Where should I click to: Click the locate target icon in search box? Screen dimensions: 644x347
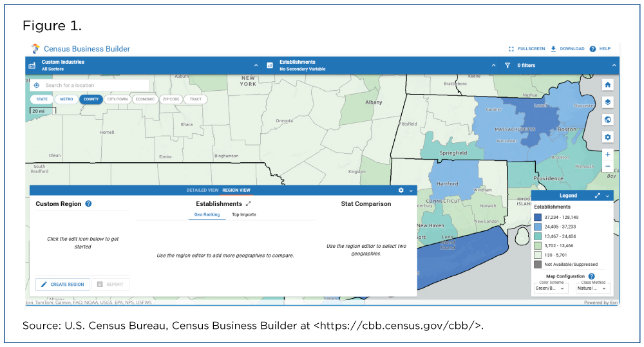pos(37,86)
